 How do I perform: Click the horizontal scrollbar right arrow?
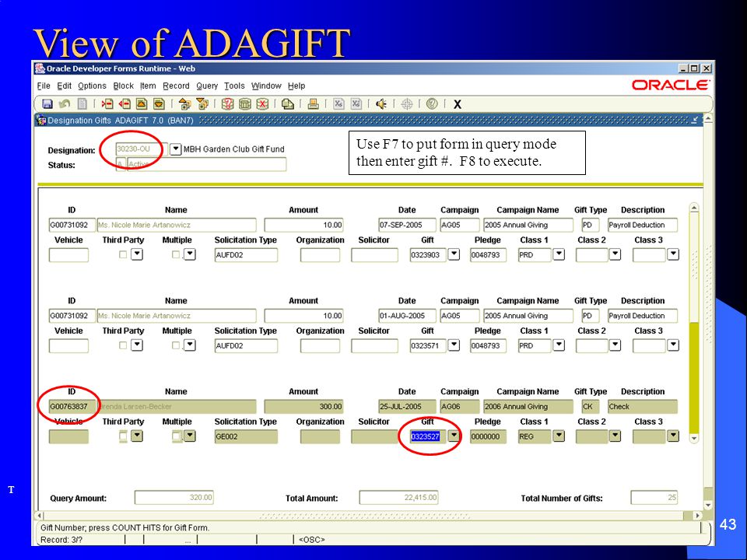pyautogui.click(x=697, y=515)
